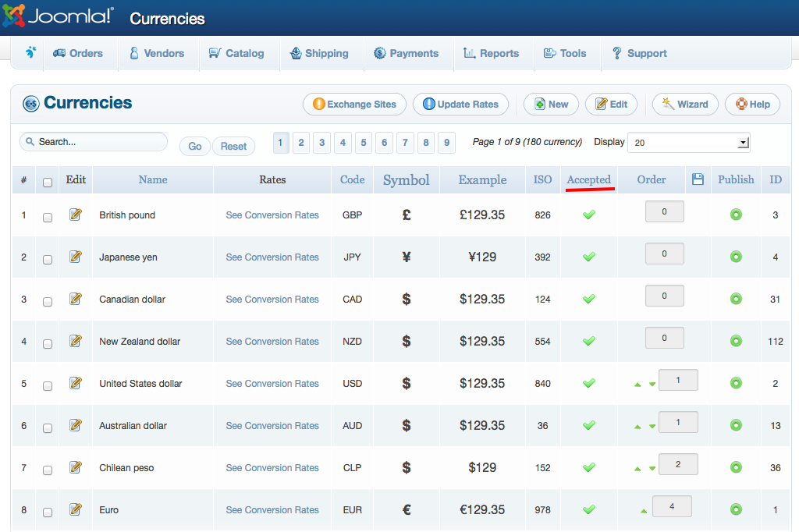The height and width of the screenshot is (532, 799).
Task: Open the Shipping menu
Action: [319, 53]
